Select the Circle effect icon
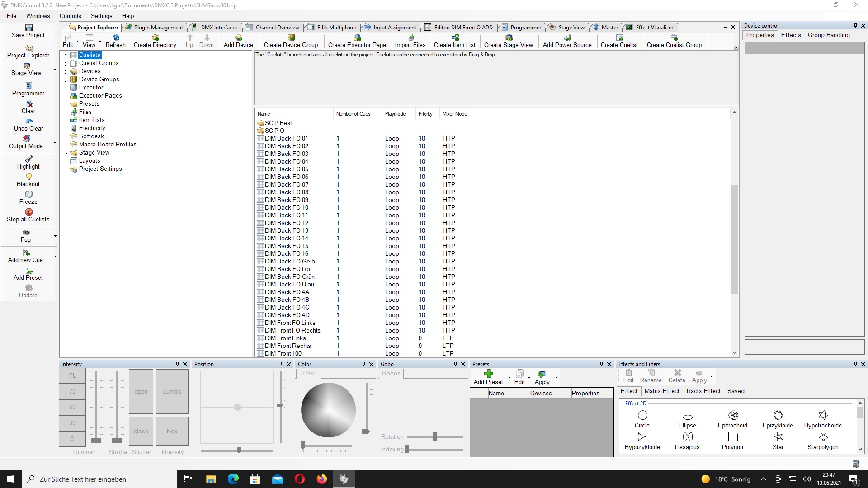This screenshot has height=488, width=868. pyautogui.click(x=642, y=415)
